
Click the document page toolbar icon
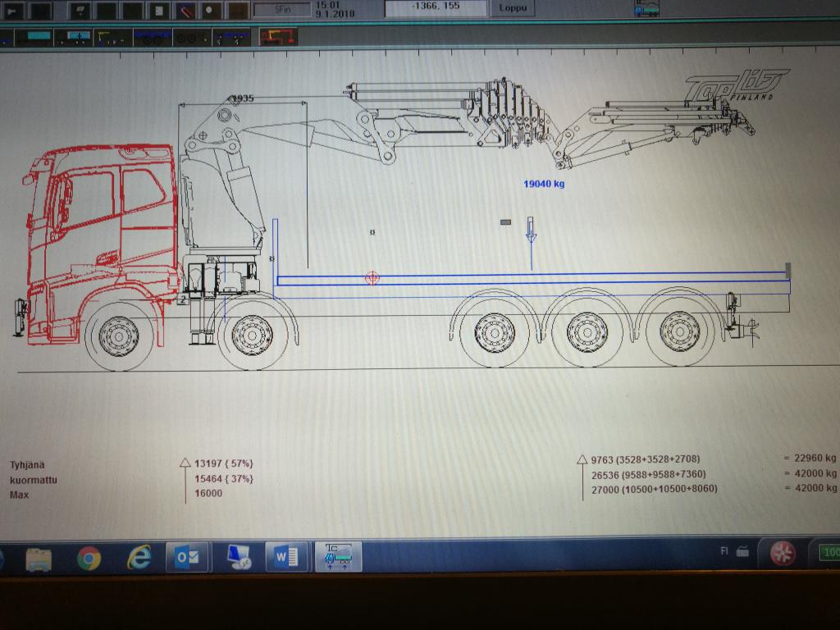[x=159, y=11]
